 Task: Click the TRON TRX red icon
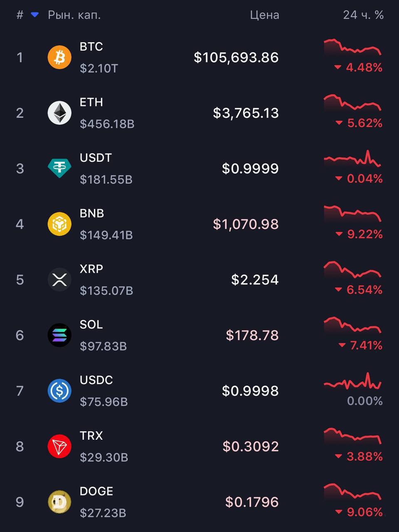59,446
